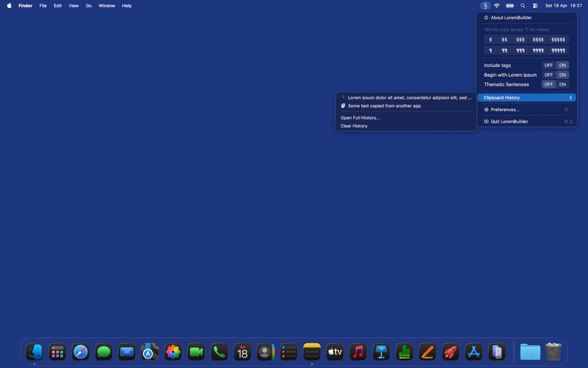Copy two §§ sections of text

504,40
